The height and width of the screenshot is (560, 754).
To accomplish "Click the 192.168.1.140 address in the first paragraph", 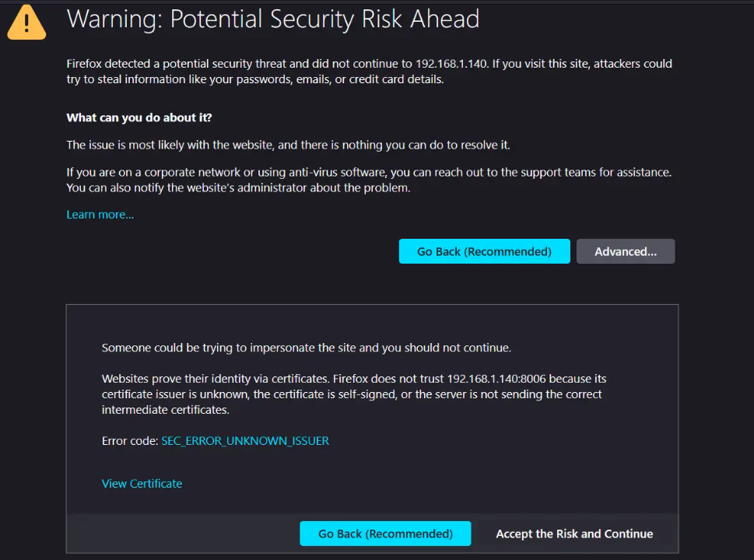I will pos(451,64).
